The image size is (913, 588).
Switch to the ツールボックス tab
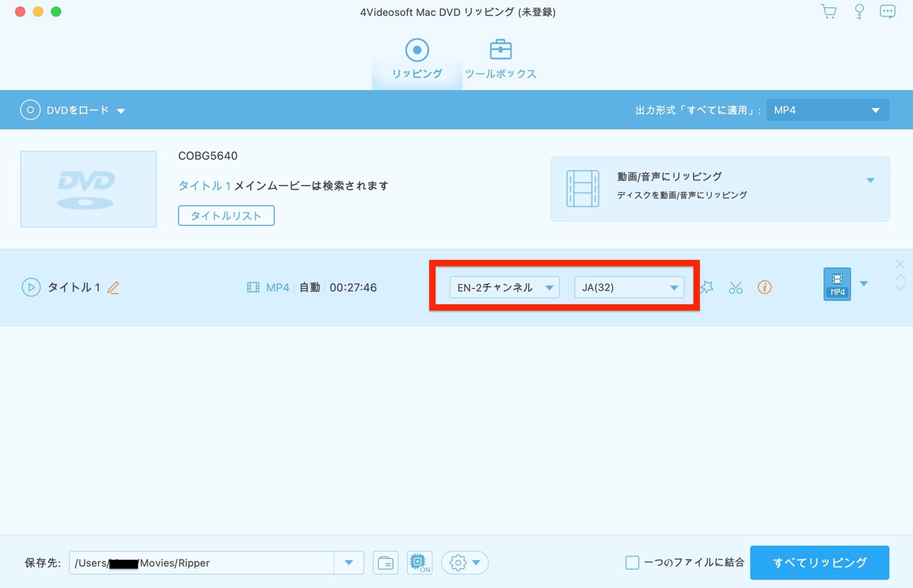tap(501, 59)
